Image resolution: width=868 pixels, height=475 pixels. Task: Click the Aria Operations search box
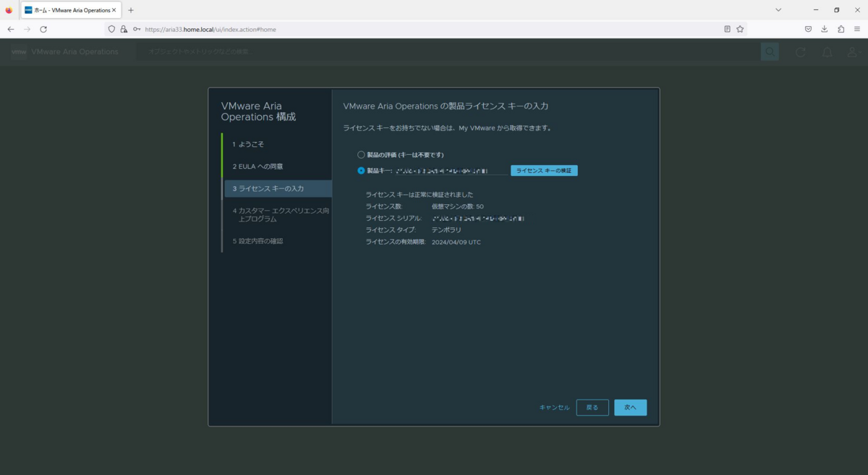448,52
